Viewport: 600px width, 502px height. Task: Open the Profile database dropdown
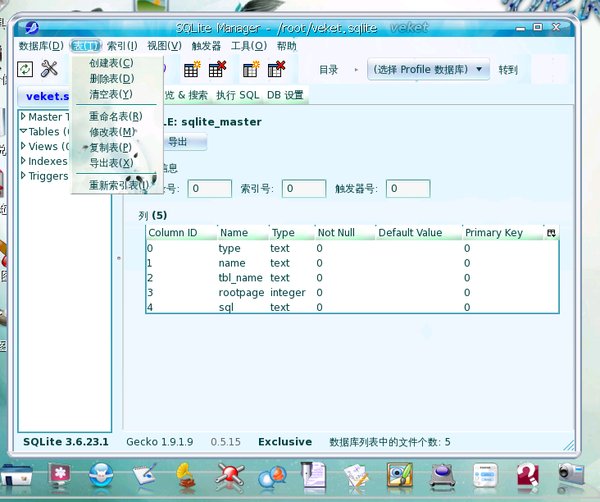430,70
